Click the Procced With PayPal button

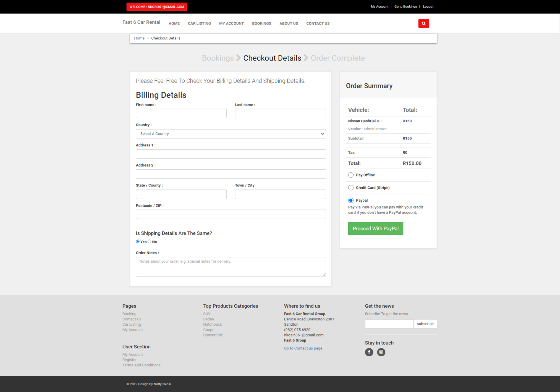pyautogui.click(x=375, y=228)
